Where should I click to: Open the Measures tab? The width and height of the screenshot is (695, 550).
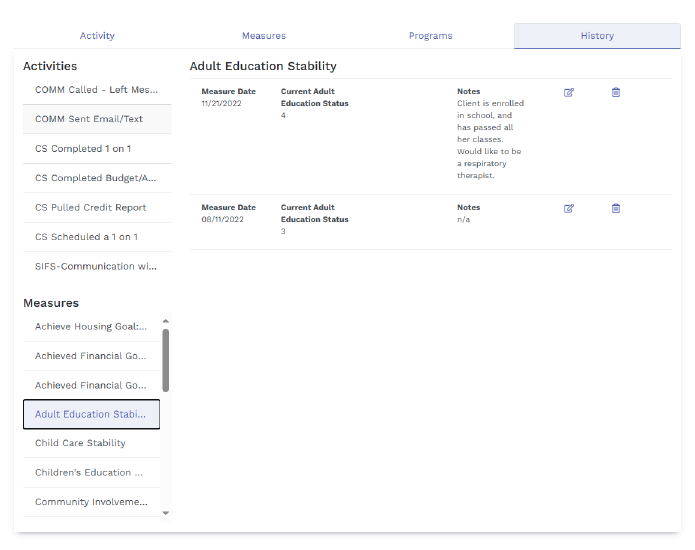tap(264, 36)
